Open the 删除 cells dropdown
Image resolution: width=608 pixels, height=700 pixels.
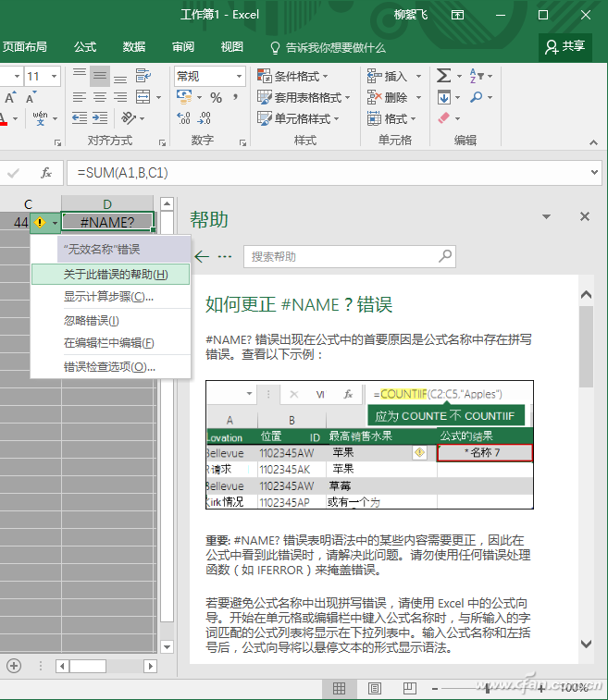click(418, 97)
